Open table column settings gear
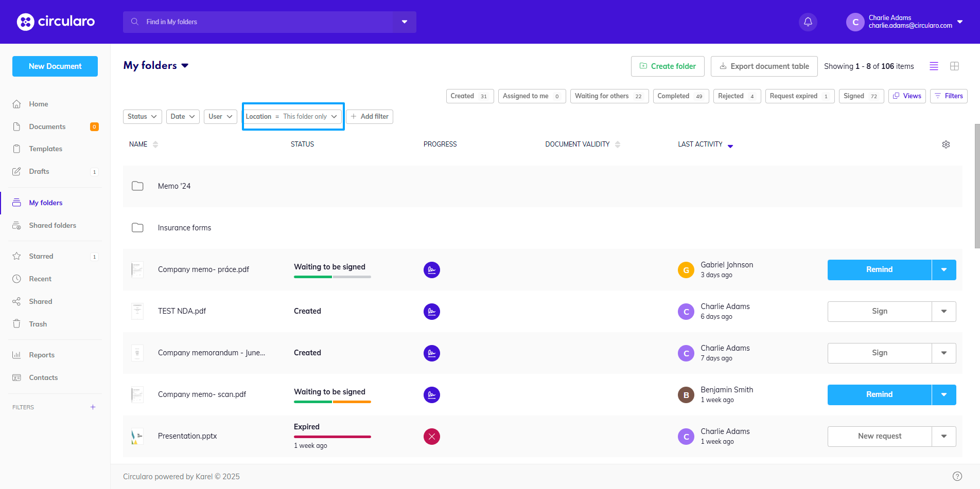The height and width of the screenshot is (489, 980). [946, 144]
